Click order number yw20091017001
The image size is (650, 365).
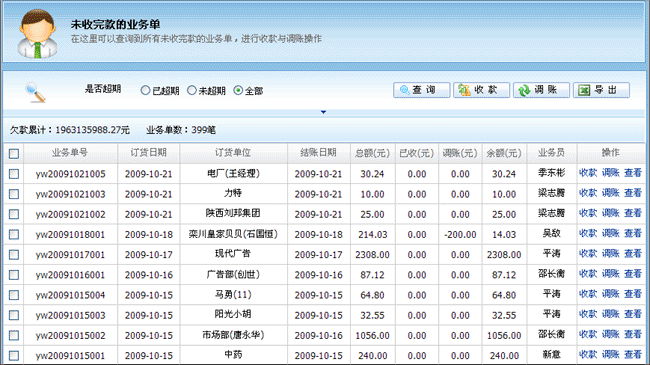click(70, 255)
